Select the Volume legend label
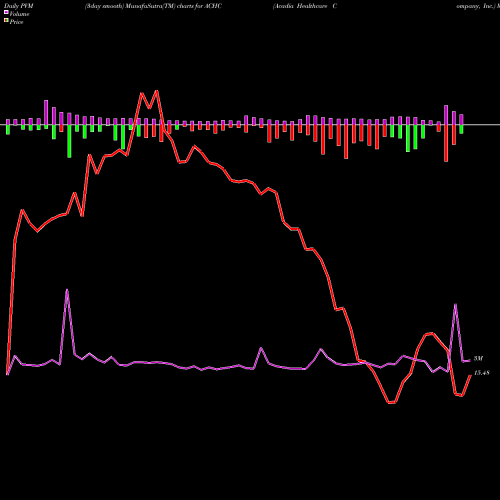 click(x=19, y=14)
